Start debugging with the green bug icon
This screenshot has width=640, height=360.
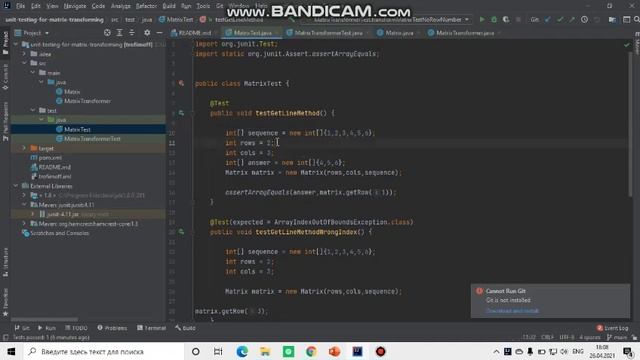pyautogui.click(x=494, y=20)
